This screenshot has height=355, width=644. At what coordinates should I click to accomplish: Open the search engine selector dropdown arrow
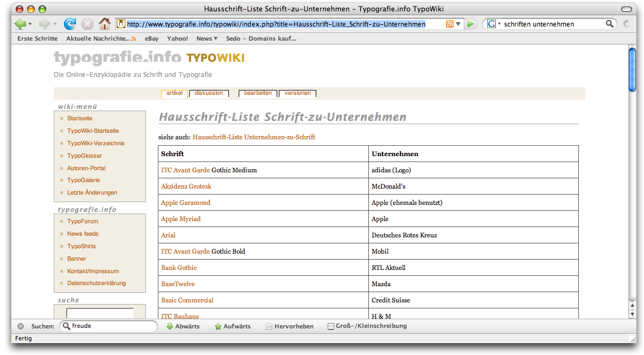coord(500,24)
